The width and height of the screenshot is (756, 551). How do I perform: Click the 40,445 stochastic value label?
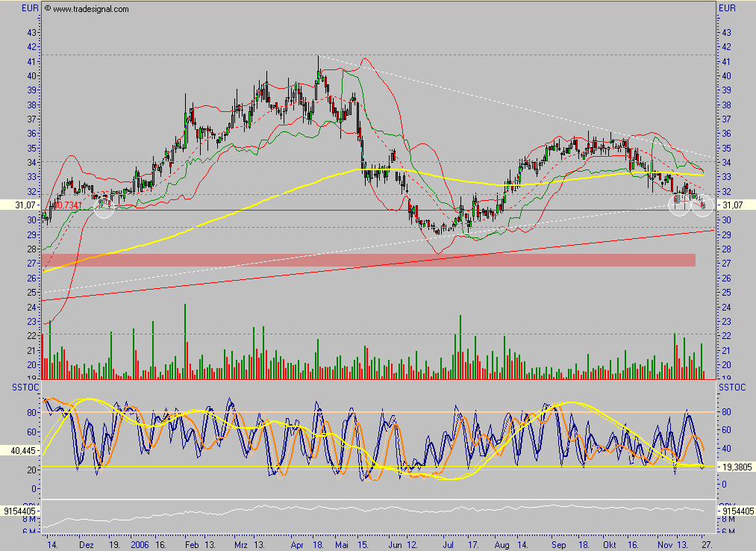[x=20, y=450]
